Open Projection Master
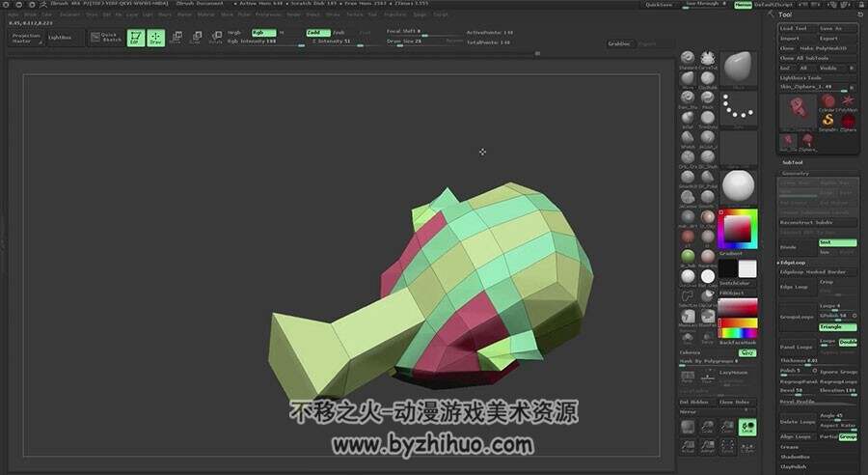868x475 pixels. (x=26, y=38)
